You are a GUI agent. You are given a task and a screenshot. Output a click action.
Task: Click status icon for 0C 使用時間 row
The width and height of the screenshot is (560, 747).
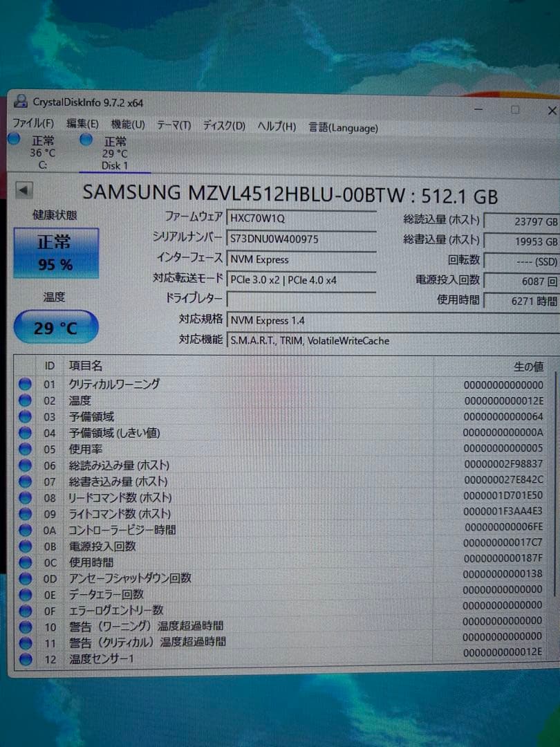click(26, 562)
